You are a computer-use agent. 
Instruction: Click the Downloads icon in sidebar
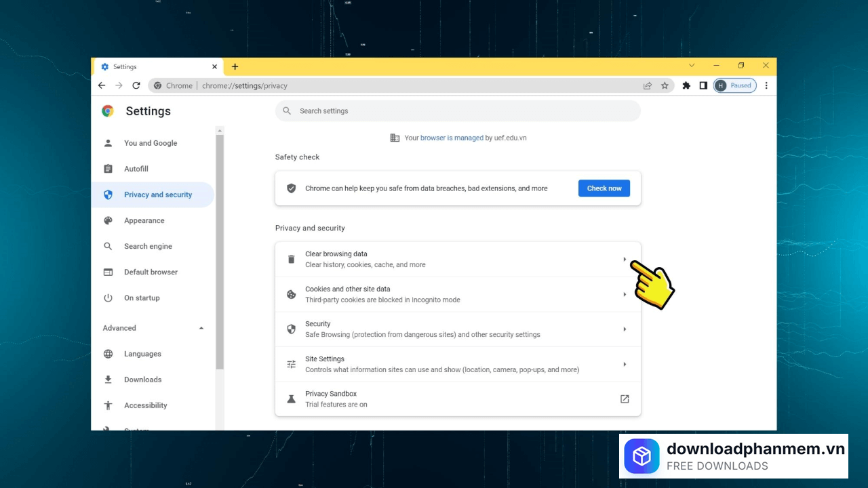pos(108,380)
